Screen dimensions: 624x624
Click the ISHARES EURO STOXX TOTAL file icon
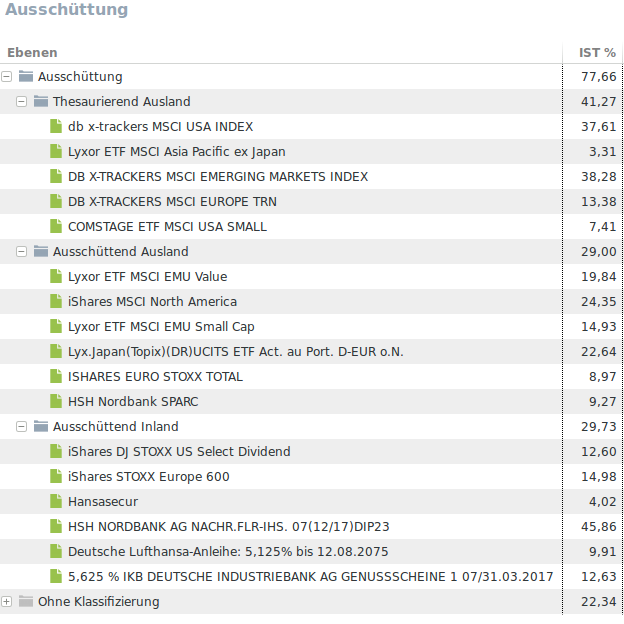click(x=56, y=376)
